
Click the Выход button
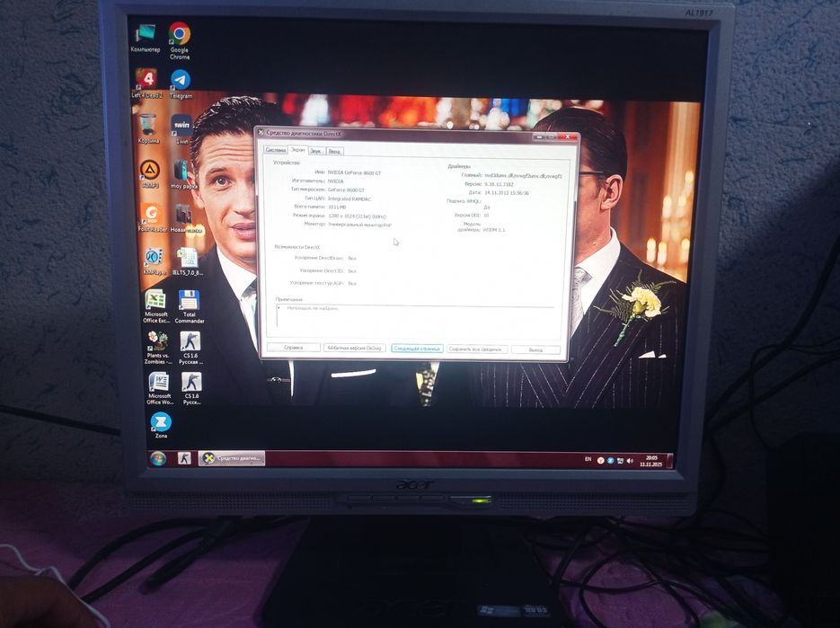pyautogui.click(x=535, y=349)
